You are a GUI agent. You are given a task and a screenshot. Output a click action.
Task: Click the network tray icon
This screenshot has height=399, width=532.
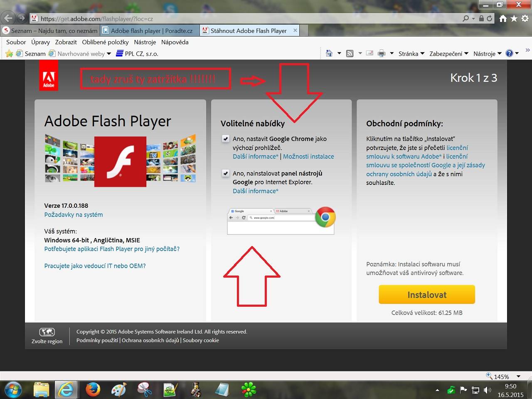[x=475, y=390]
